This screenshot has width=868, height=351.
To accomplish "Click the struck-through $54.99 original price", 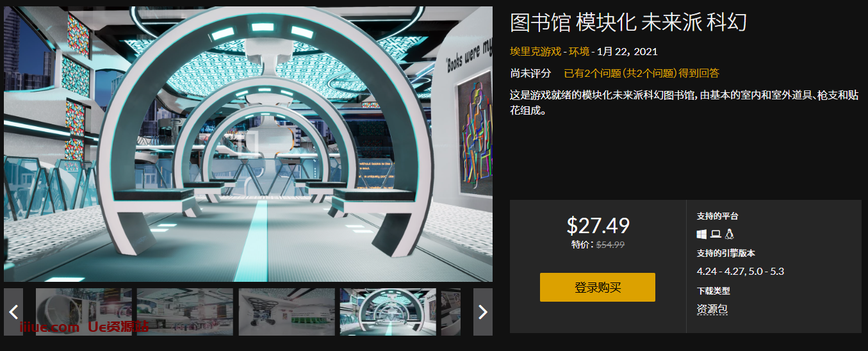I will click(x=610, y=244).
